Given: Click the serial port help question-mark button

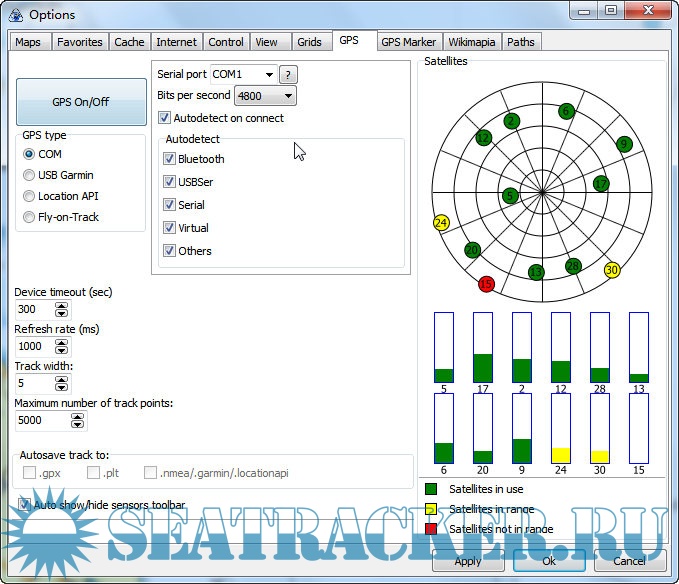Looking at the screenshot, I should 289,75.
